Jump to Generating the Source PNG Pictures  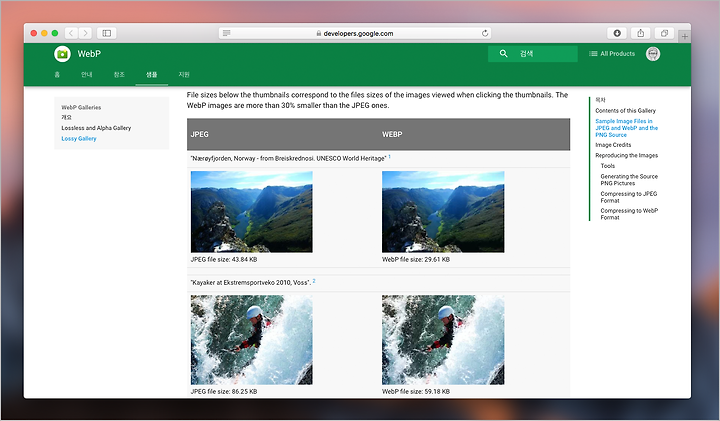point(629,180)
